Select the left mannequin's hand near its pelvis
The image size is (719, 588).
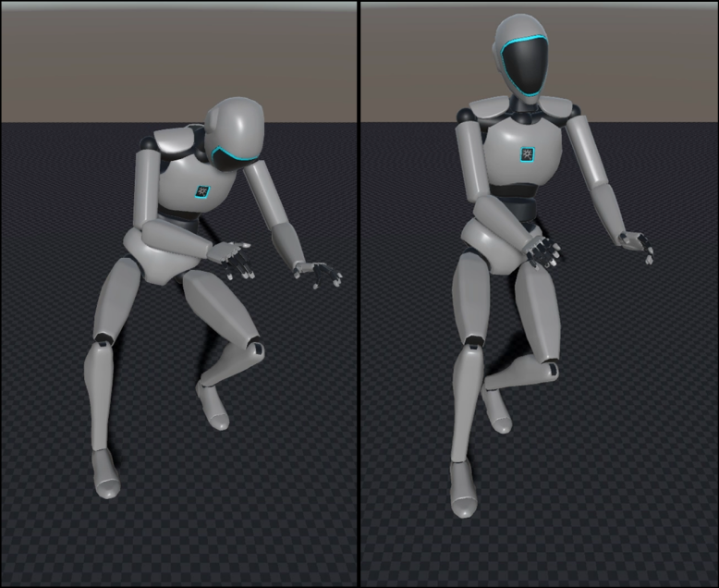(x=233, y=256)
